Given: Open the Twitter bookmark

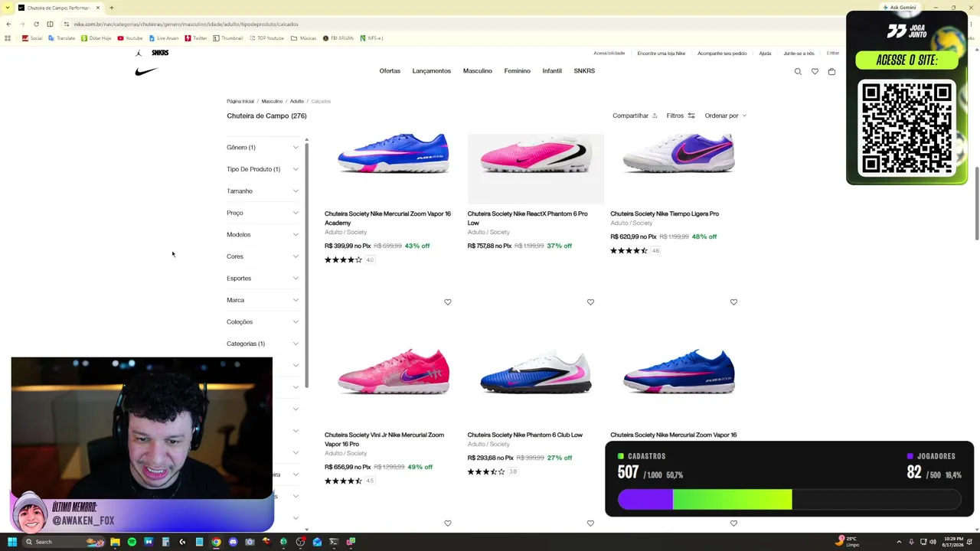Looking at the screenshot, I should [196, 37].
